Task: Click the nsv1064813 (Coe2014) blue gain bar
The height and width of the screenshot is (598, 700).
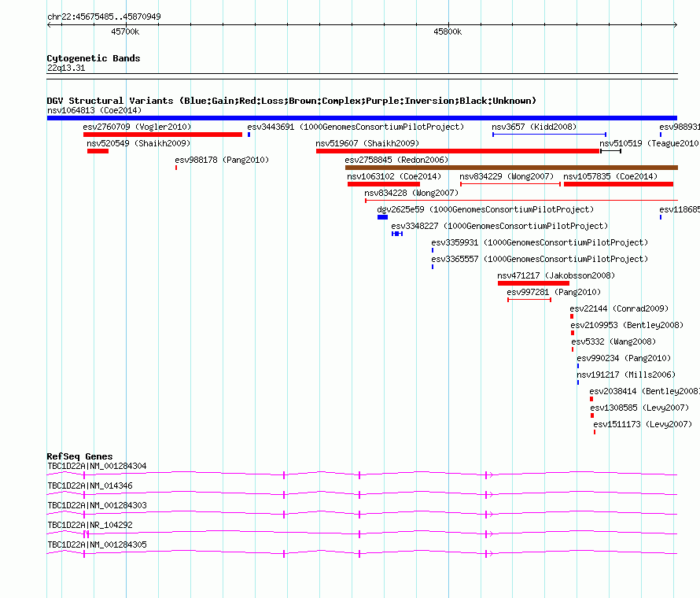Action: (362, 118)
